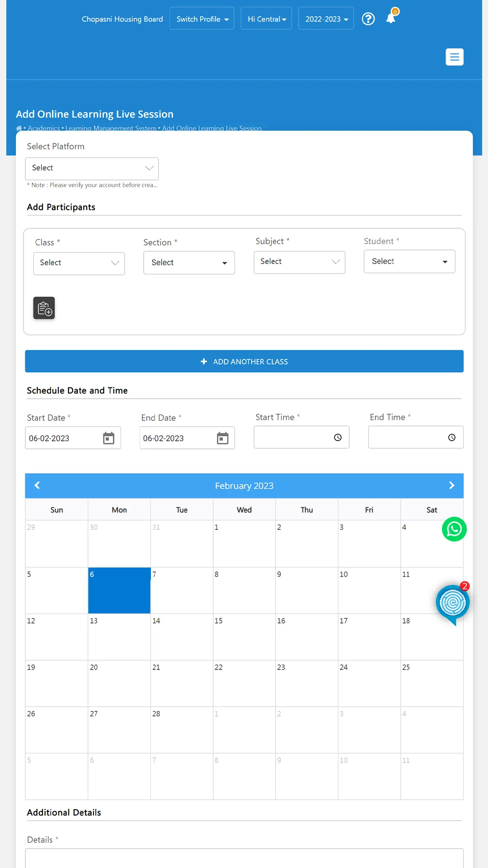The width and height of the screenshot is (488, 868).
Task: Select February 23 in calendar
Action: (307, 684)
